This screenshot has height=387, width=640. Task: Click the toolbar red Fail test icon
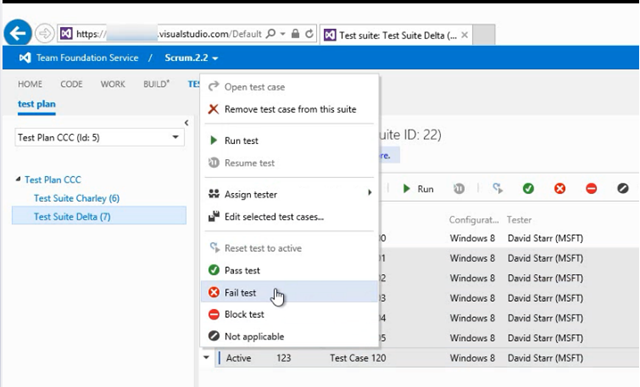[560, 189]
